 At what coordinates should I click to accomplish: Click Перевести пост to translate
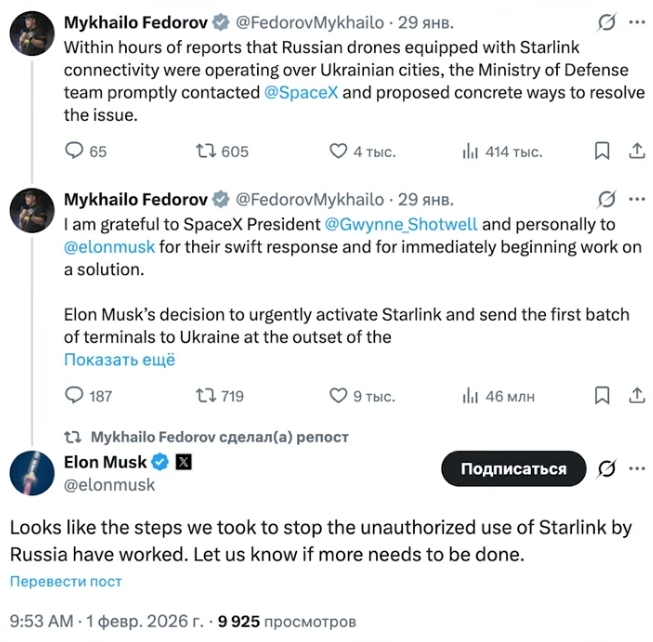point(66,581)
